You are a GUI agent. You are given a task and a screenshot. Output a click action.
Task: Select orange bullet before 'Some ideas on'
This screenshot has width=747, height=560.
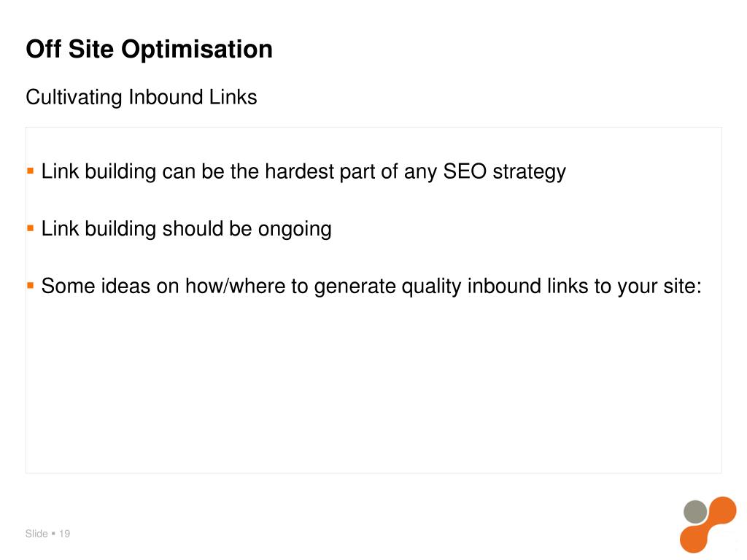[31, 285]
